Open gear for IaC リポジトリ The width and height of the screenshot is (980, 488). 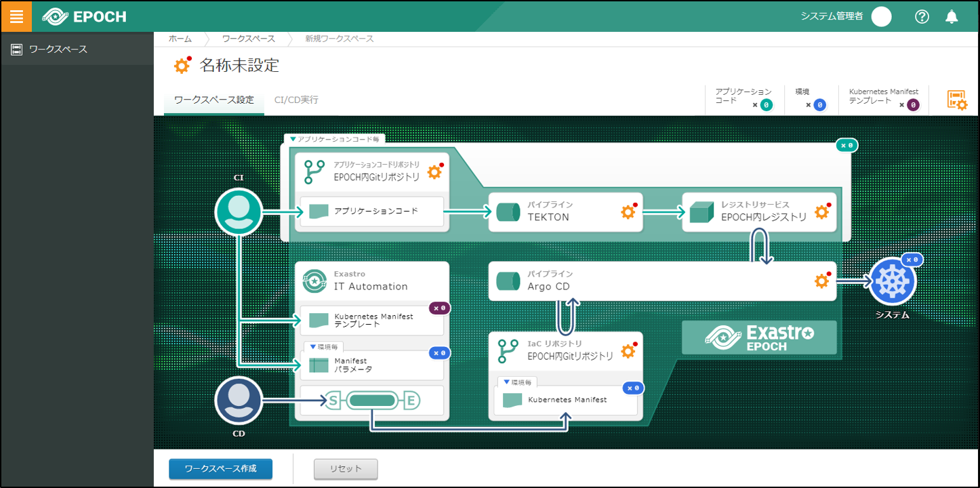point(628,350)
